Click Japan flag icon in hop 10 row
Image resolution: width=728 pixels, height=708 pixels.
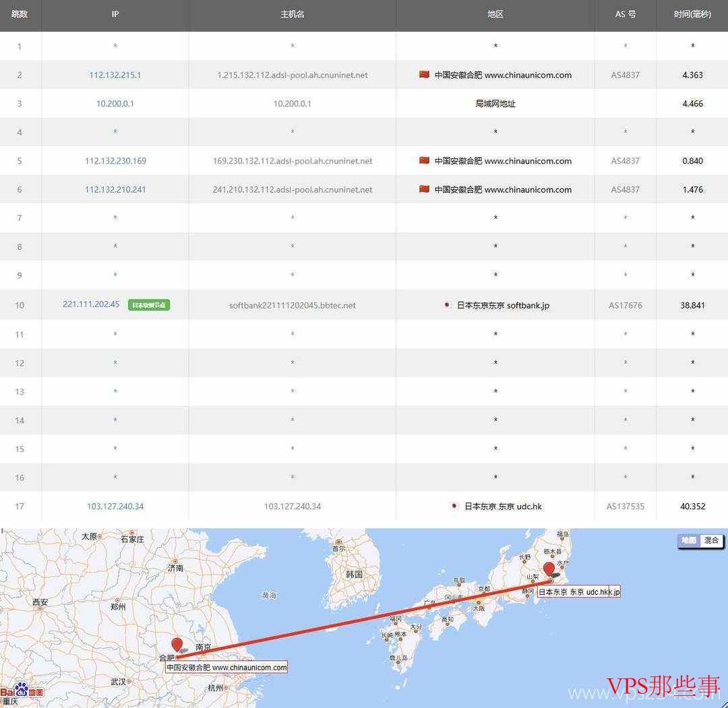(447, 304)
